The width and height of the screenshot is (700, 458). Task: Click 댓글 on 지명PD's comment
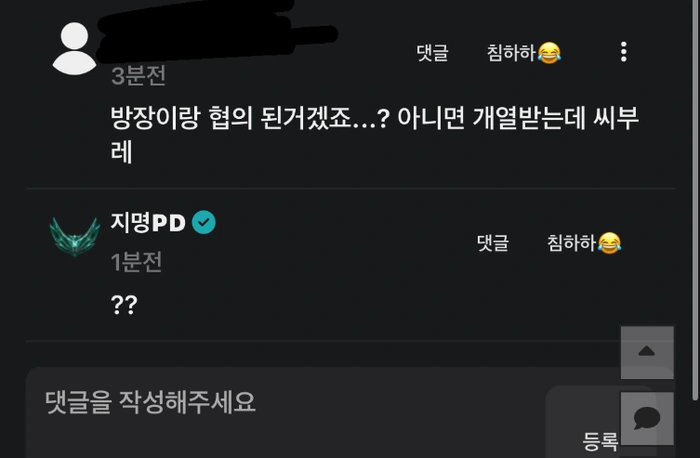pos(492,243)
